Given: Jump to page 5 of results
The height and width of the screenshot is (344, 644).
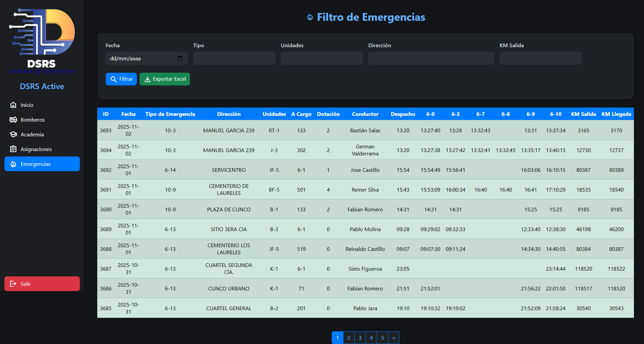Looking at the screenshot, I should (x=382, y=338).
